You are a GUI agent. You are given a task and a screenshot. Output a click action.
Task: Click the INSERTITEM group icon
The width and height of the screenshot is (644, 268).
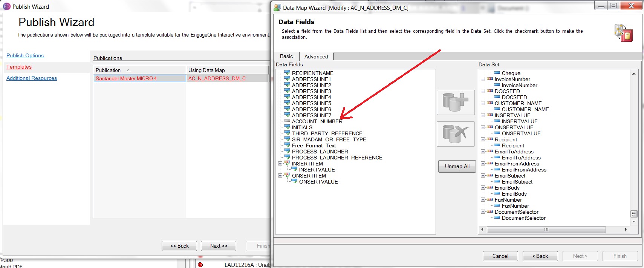(x=287, y=163)
